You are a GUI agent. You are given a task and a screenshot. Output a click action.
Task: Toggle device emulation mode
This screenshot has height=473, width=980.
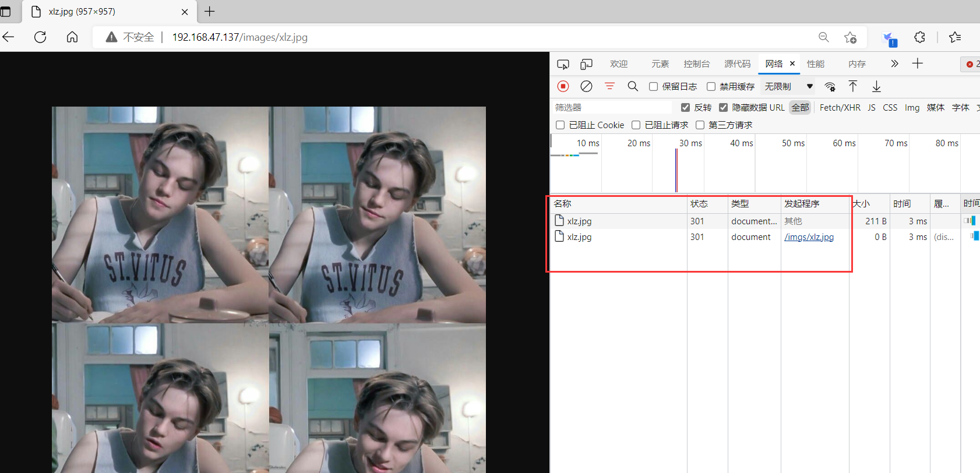(x=587, y=64)
